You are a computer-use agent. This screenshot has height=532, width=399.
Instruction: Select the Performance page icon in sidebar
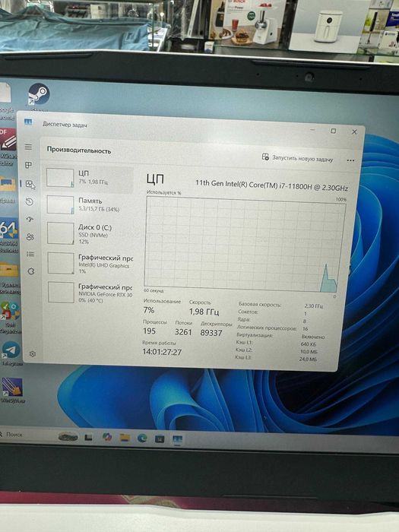[x=30, y=185]
